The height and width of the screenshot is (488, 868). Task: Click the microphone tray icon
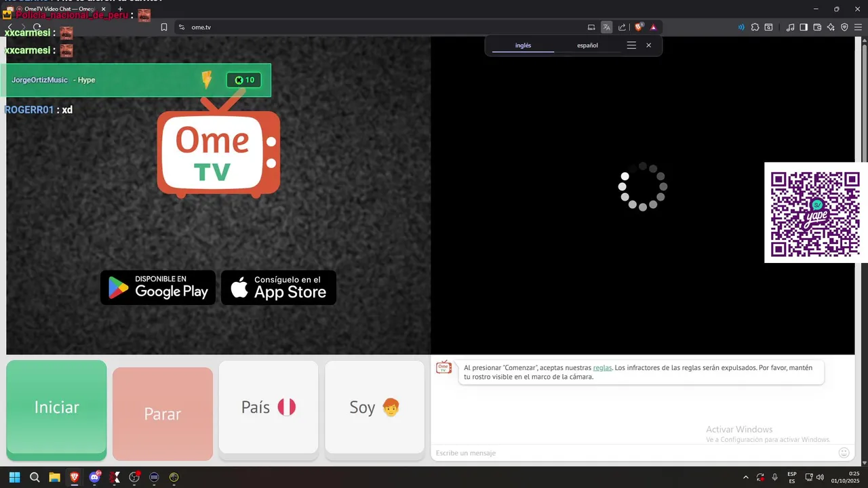[x=775, y=477]
